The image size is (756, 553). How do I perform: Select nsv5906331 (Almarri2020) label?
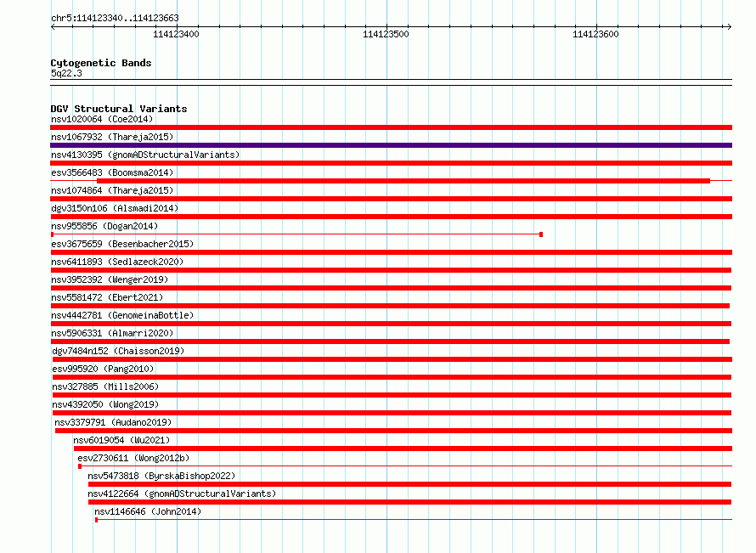click(112, 333)
